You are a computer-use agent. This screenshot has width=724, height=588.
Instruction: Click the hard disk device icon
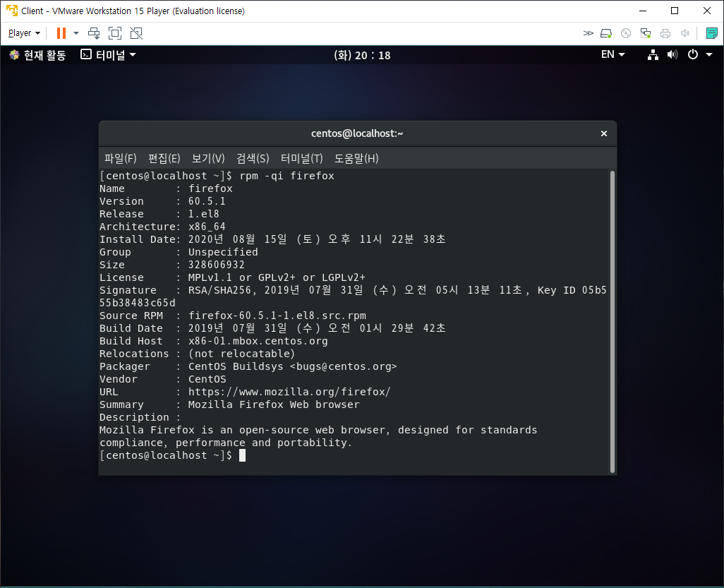pos(606,33)
